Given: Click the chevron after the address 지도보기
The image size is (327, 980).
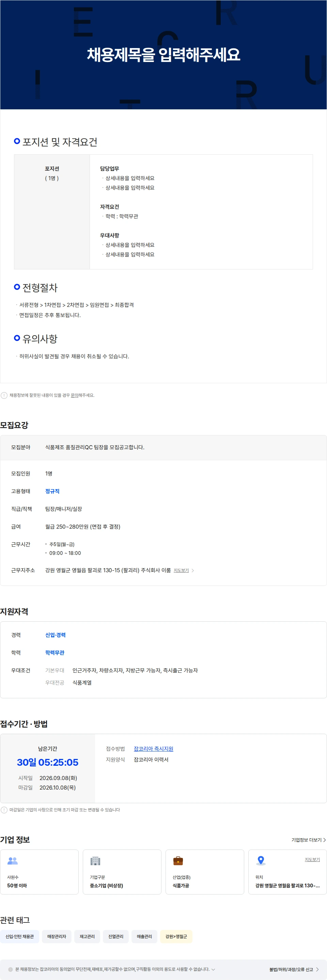Looking at the screenshot, I should tap(193, 570).
